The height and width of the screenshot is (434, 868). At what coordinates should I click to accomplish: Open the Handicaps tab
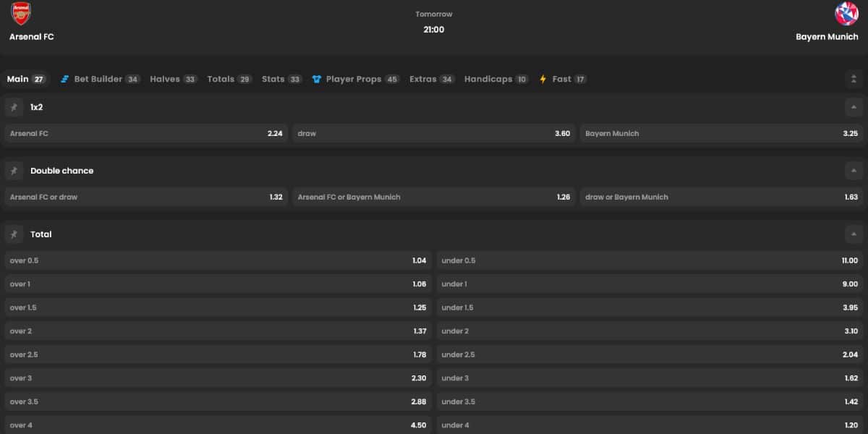pyautogui.click(x=488, y=80)
